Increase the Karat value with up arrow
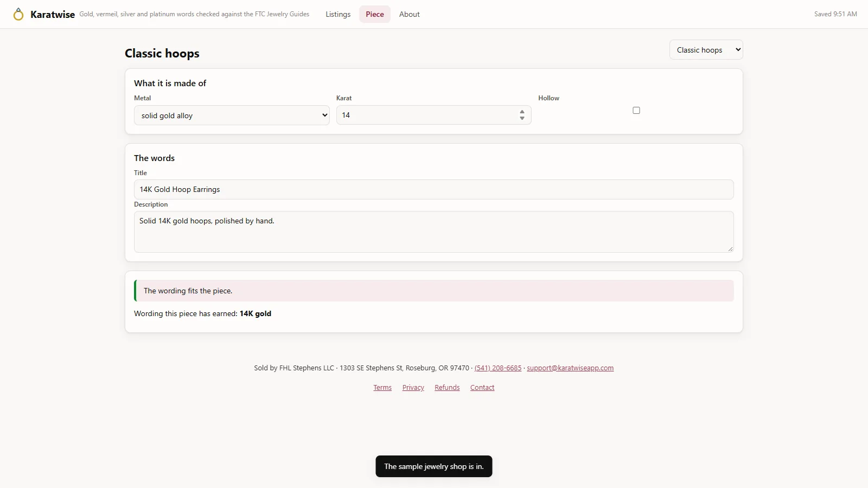 coord(522,112)
